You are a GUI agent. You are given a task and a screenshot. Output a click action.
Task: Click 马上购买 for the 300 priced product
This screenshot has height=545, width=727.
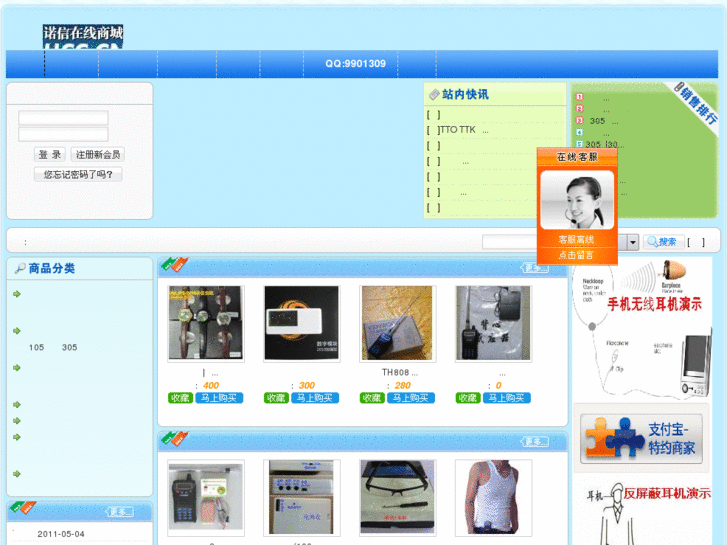point(315,398)
